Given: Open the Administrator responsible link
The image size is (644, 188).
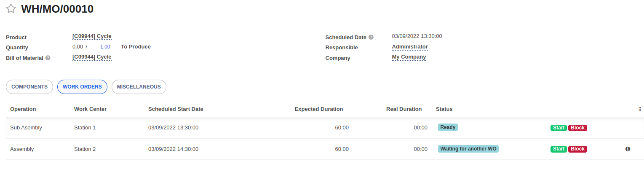Looking at the screenshot, I should [410, 47].
